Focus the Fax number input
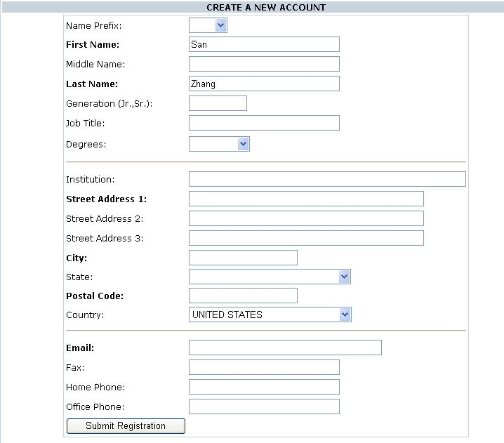504x443 pixels. (x=264, y=367)
